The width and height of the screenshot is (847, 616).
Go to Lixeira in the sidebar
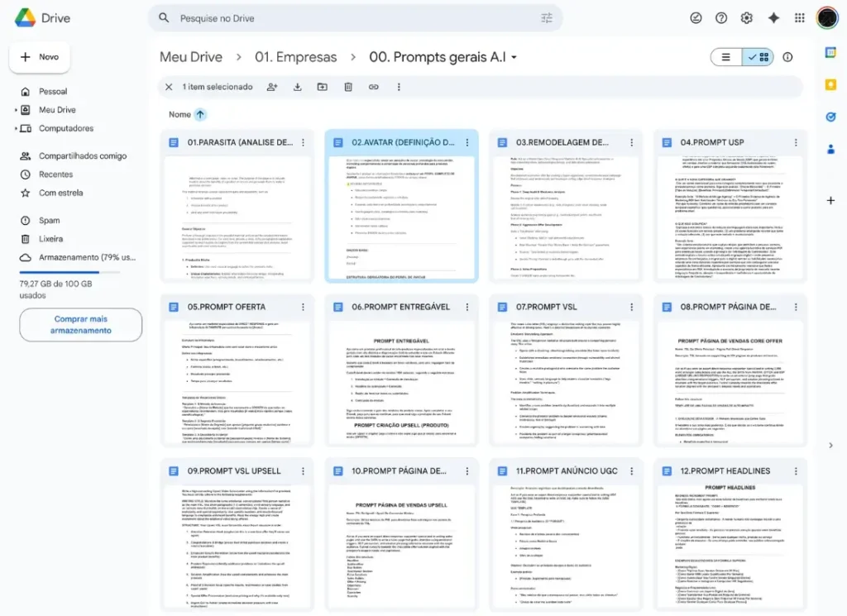tap(51, 239)
